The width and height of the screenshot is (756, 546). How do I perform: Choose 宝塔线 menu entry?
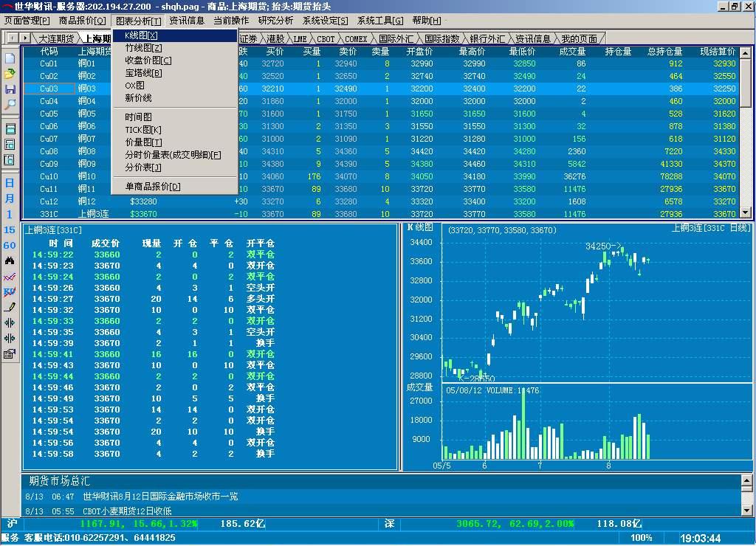[143, 73]
